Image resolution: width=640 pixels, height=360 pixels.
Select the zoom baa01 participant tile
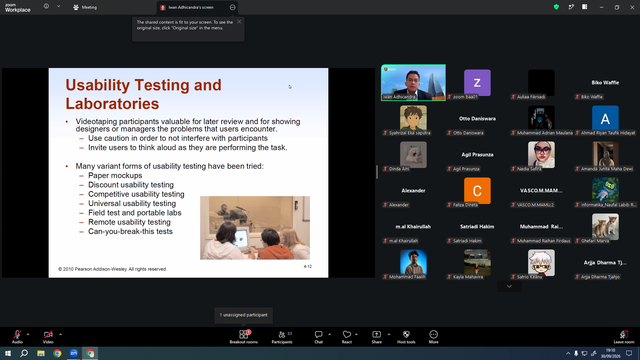477,82
